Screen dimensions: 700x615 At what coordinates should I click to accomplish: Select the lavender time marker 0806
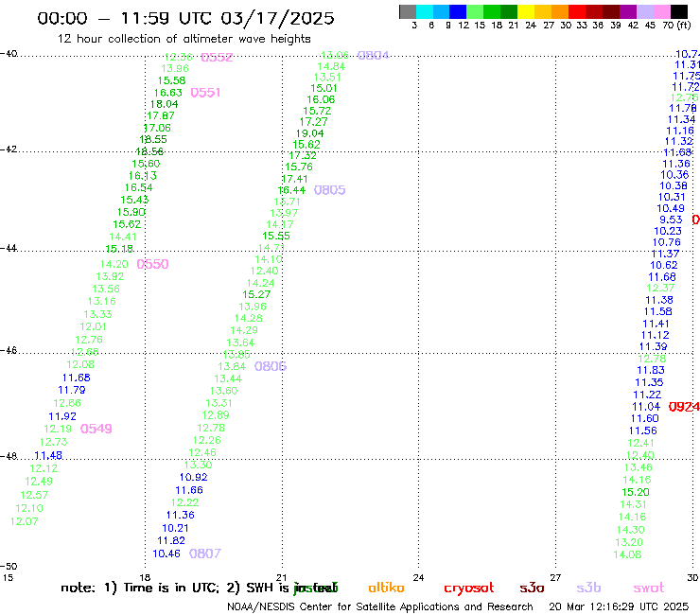coord(271,366)
